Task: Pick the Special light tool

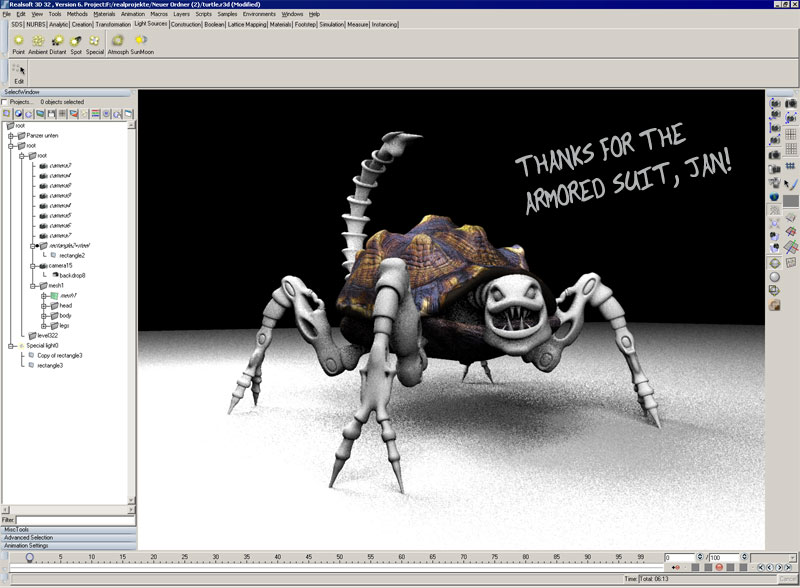Action: point(95,41)
